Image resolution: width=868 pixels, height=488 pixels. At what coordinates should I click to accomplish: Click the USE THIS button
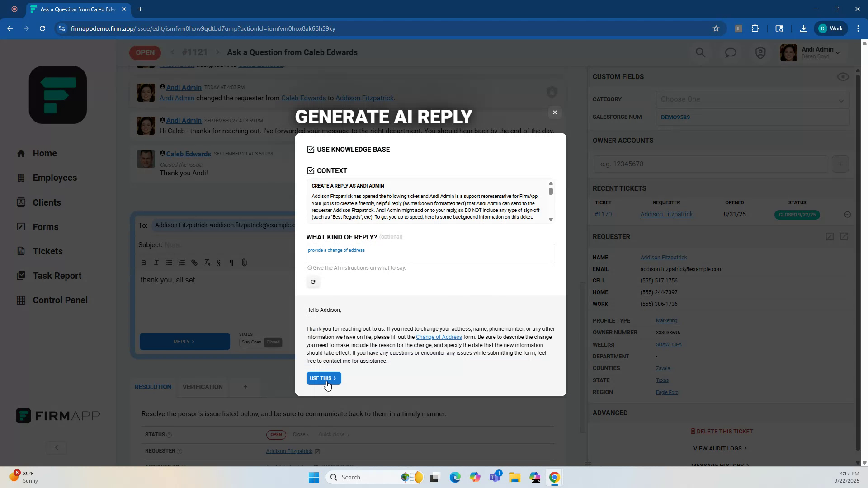[x=323, y=378]
